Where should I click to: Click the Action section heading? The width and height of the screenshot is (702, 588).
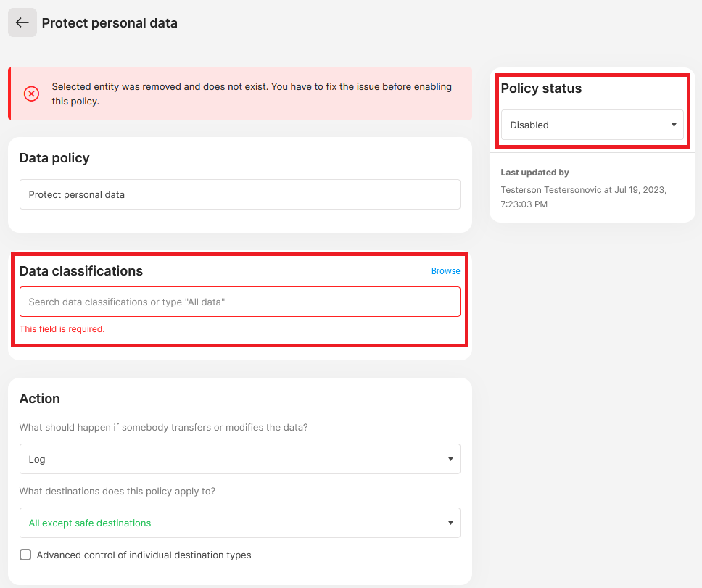40,399
